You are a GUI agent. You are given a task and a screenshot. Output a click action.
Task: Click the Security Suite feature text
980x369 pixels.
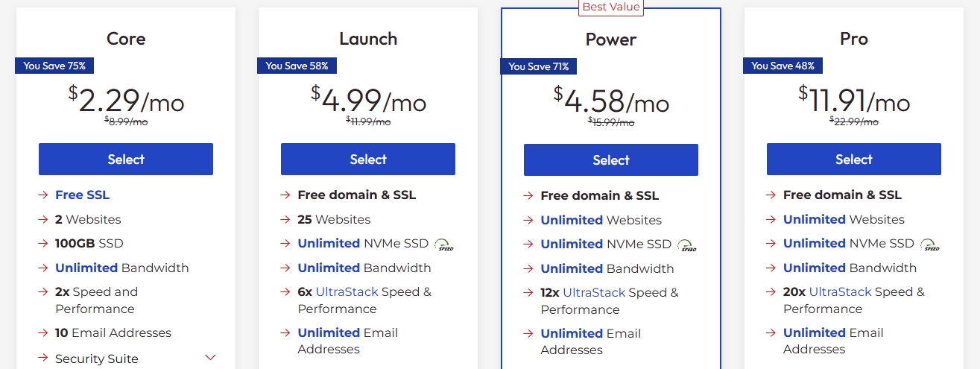97,359
